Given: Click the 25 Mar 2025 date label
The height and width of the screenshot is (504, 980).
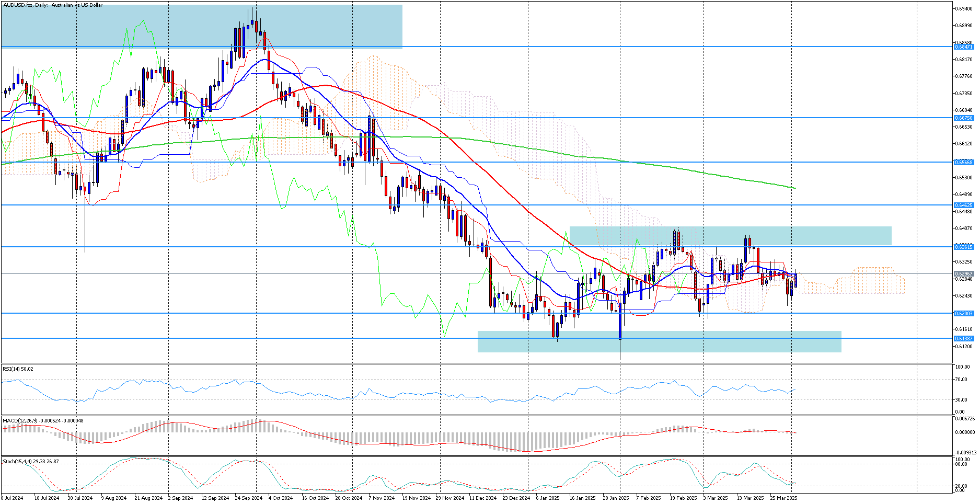Looking at the screenshot, I should pyautogui.click(x=783, y=498).
